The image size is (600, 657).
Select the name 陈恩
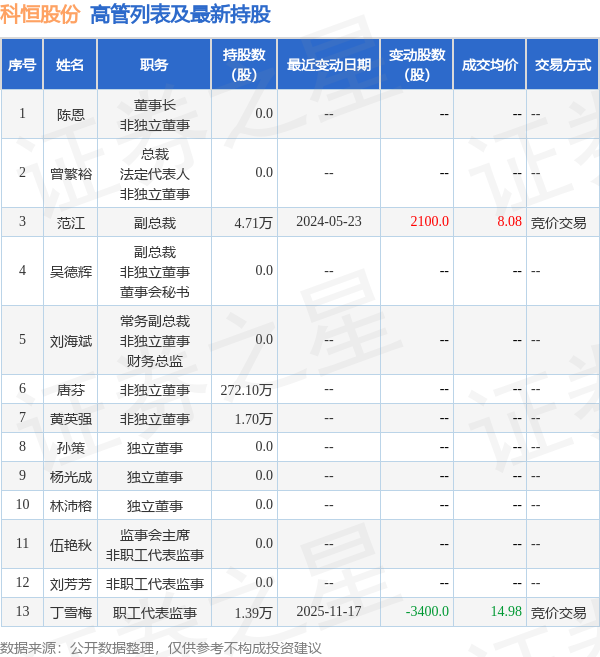click(71, 114)
